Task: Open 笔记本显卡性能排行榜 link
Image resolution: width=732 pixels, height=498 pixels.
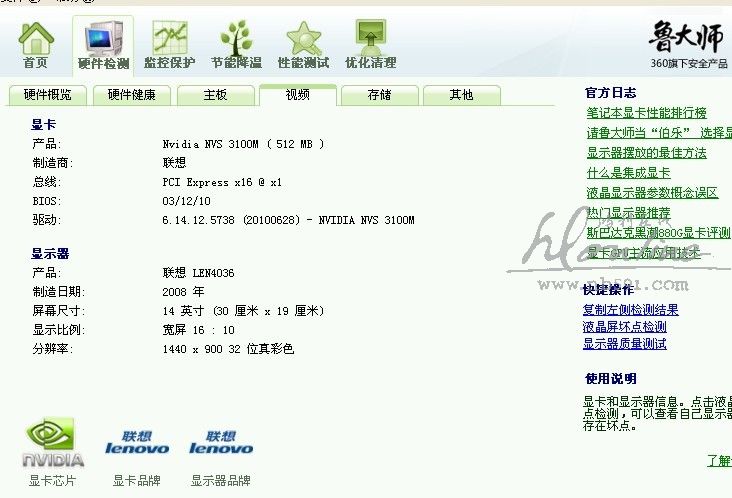Action: pos(647,113)
